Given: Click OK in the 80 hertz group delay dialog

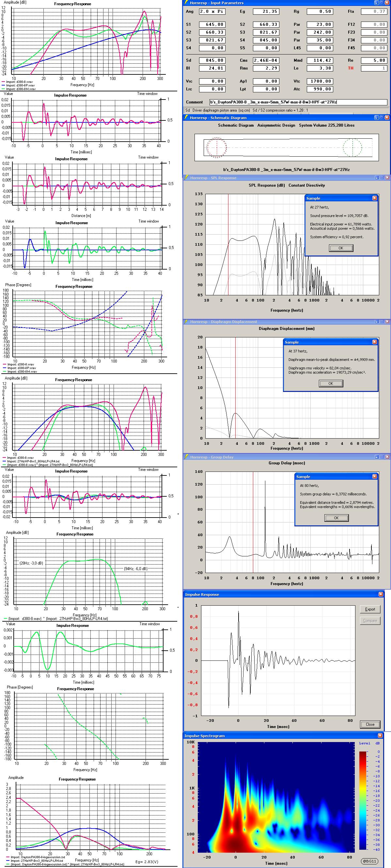Looking at the screenshot, I should [336, 518].
